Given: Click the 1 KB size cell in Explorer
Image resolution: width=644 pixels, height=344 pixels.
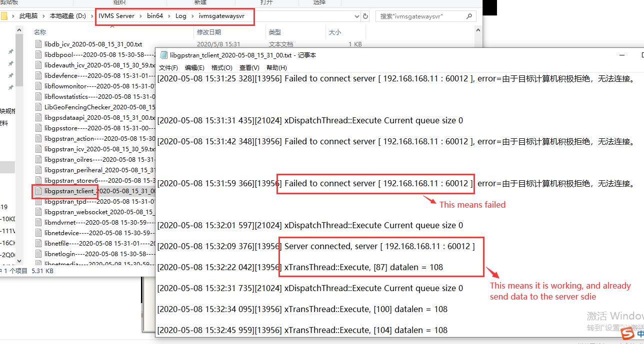Looking at the screenshot, I should [355, 44].
